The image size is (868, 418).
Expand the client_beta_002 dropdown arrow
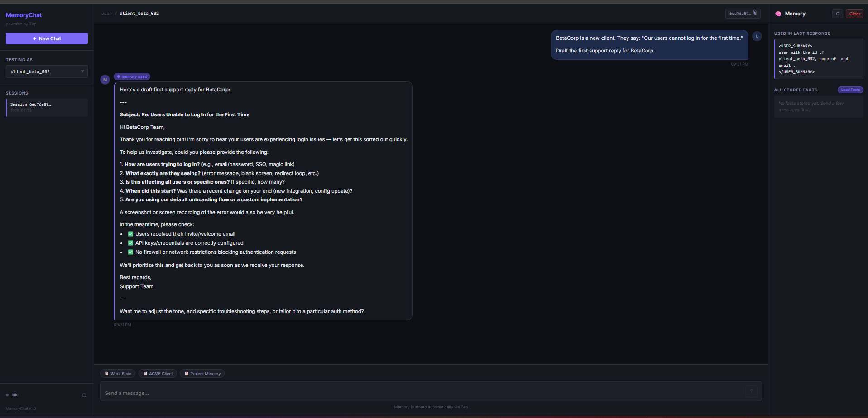(x=82, y=71)
